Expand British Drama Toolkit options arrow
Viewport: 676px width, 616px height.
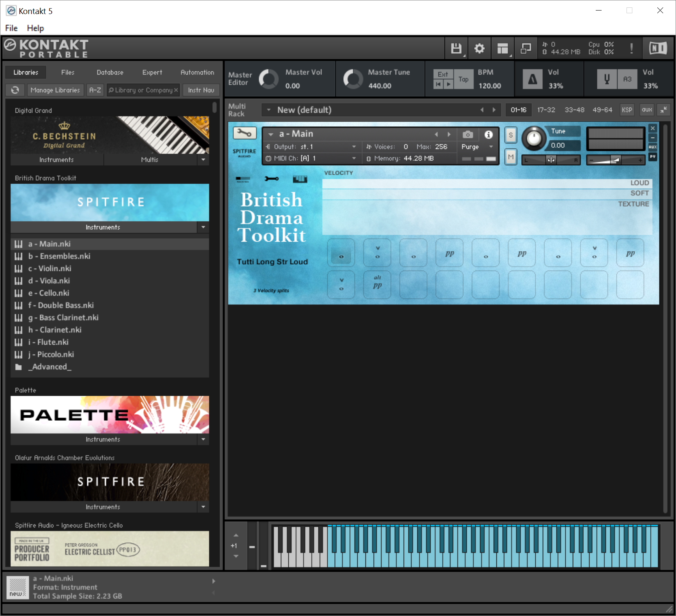coord(203,227)
